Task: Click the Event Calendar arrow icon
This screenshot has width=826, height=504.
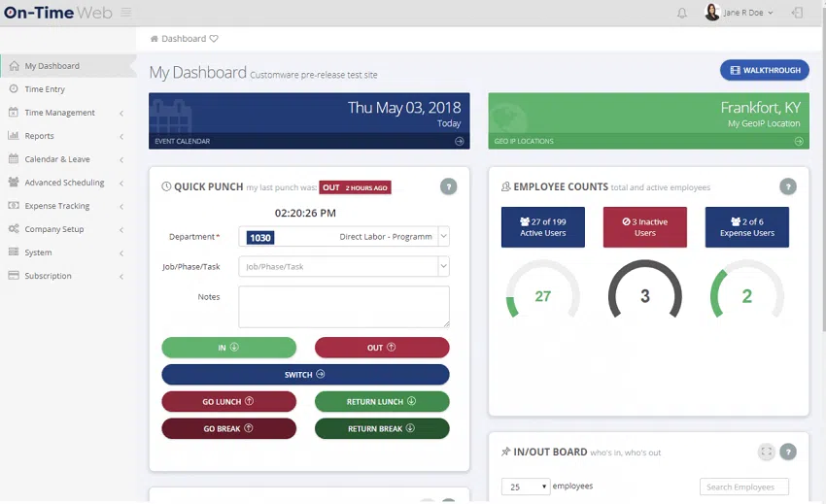Action: pos(459,141)
